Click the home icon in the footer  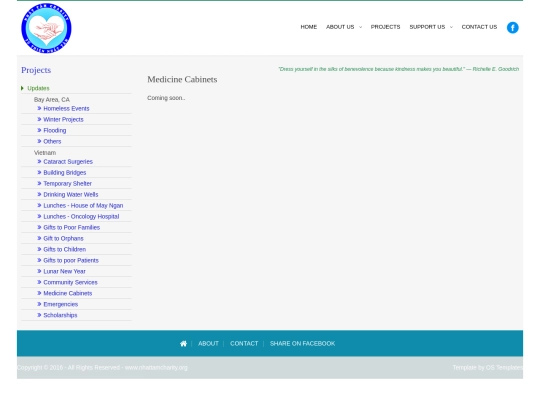[x=184, y=344]
